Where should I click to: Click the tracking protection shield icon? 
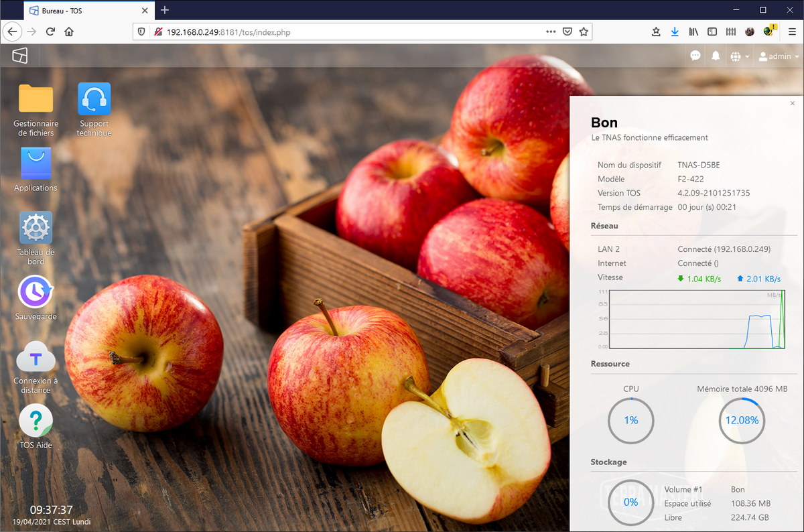141,31
